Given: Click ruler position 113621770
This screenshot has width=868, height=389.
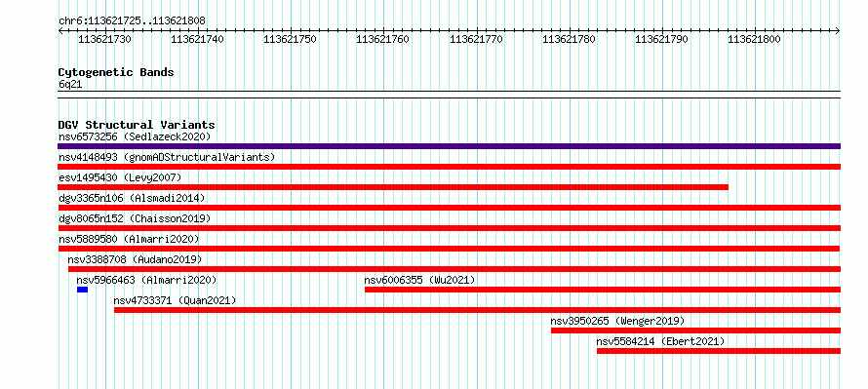Looking at the screenshot, I should click(x=476, y=39).
